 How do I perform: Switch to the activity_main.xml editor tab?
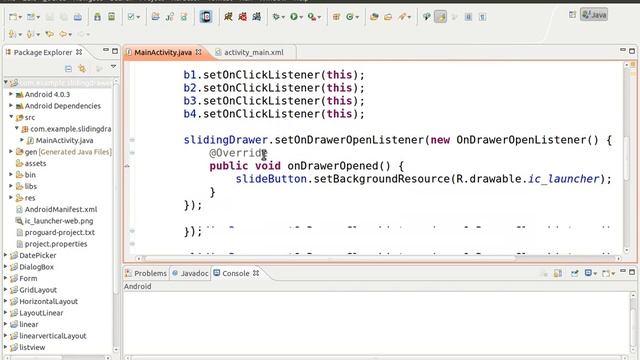tap(253, 52)
